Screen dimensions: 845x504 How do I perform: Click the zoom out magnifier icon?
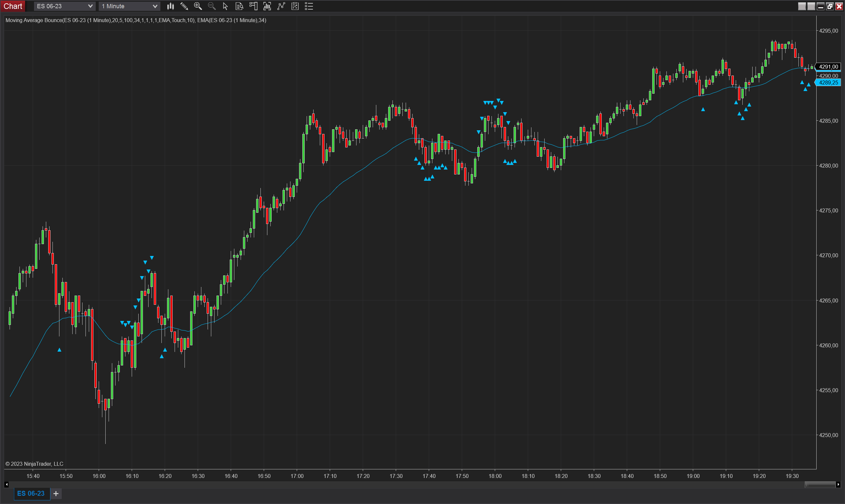point(212,6)
